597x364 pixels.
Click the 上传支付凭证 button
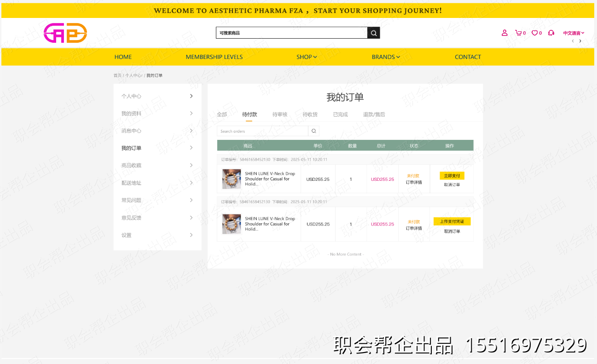click(452, 221)
